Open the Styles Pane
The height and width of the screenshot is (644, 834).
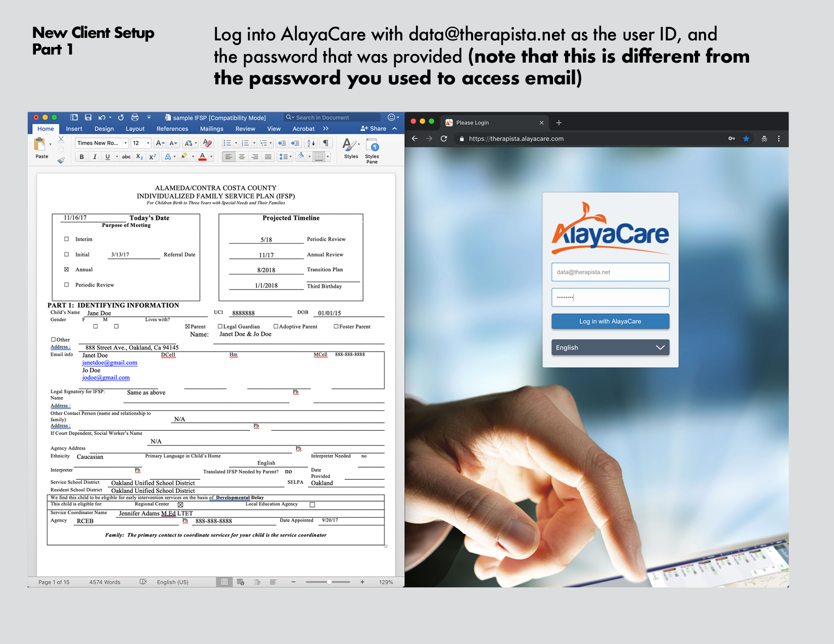(x=372, y=150)
